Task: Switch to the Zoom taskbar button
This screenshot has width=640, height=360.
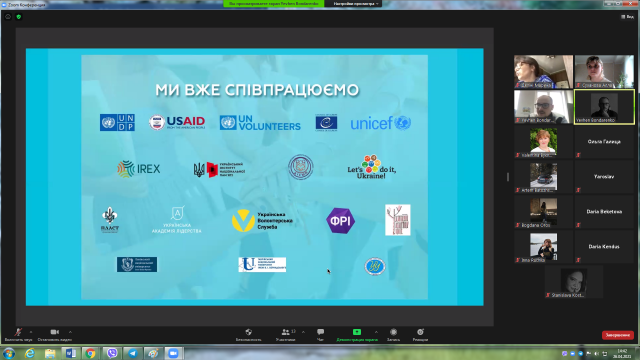Action: pos(173,353)
